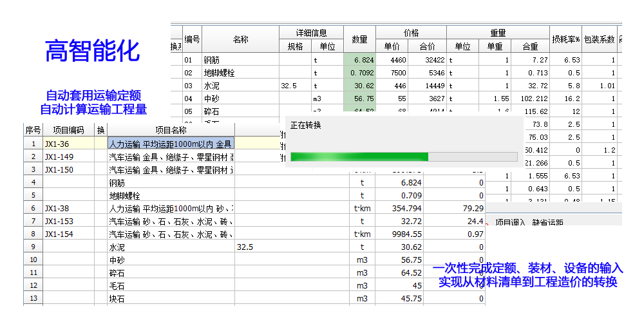This screenshot has height=322, width=644.
Task: Click total weight cell 102.212
Action: click(x=530, y=99)
